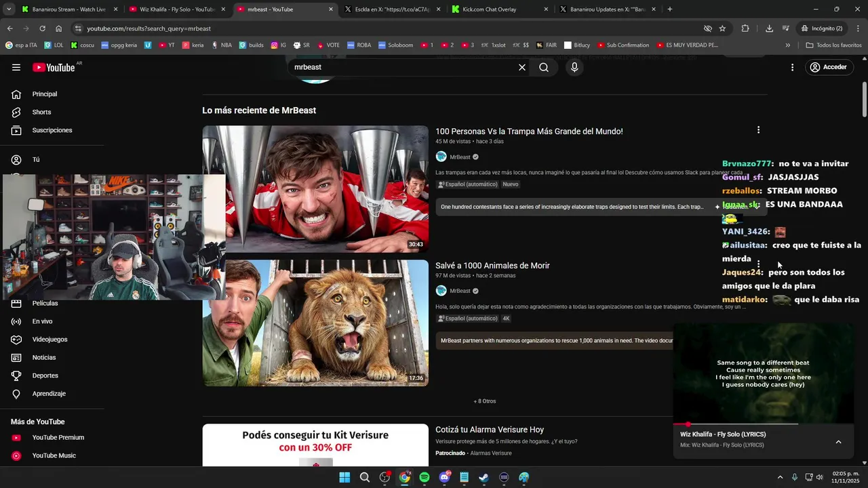Screen dimensions: 868x488
Task: Open Aprendizaje in the sidebar
Action: click(x=49, y=394)
